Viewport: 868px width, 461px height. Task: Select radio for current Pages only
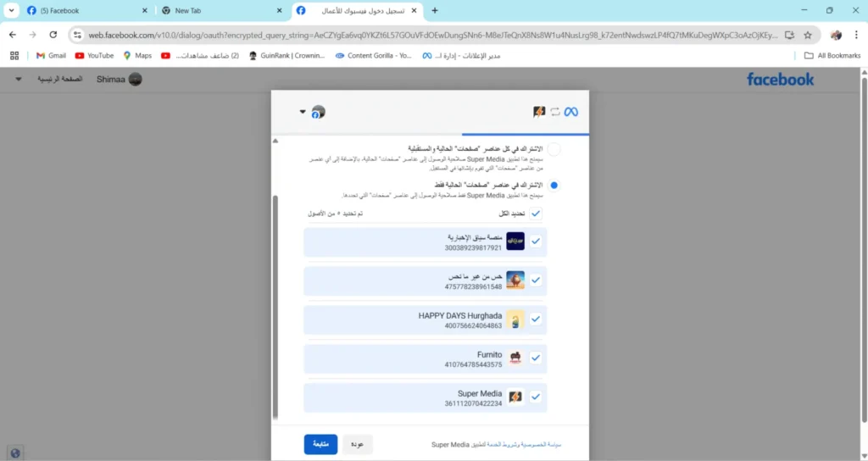[554, 186]
